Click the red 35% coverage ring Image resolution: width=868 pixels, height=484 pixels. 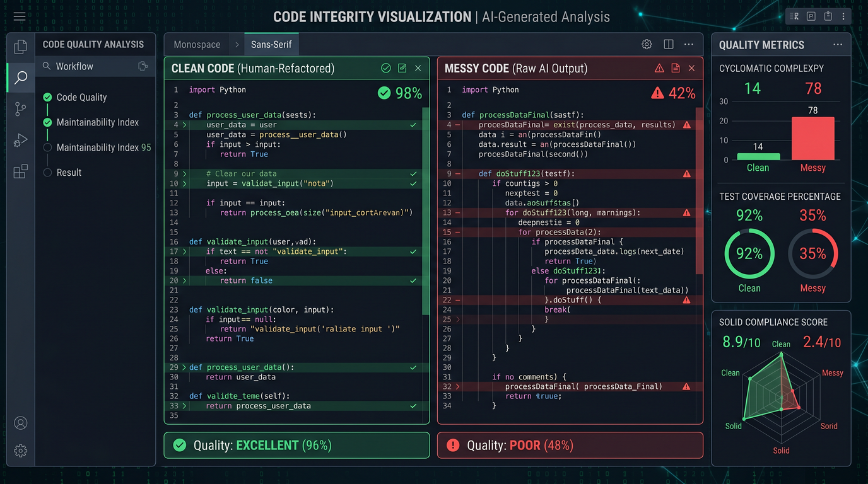pos(813,253)
